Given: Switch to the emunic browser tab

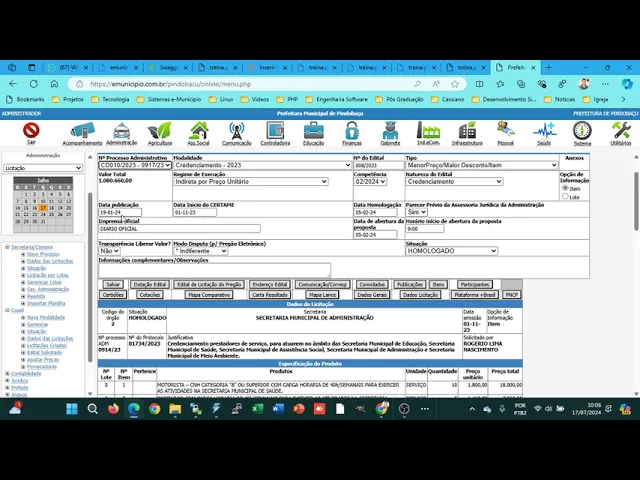Looking at the screenshot, I should pyautogui.click(x=118, y=68).
